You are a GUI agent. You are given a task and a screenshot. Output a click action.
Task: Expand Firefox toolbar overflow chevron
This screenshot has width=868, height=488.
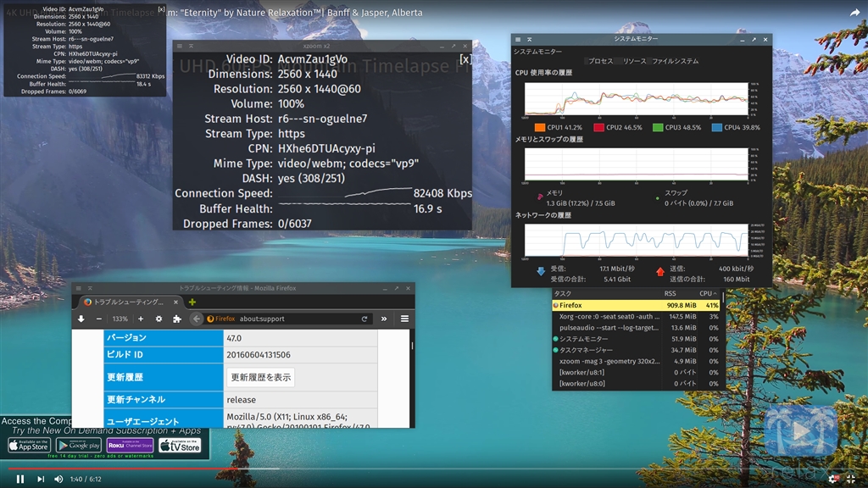coord(384,319)
